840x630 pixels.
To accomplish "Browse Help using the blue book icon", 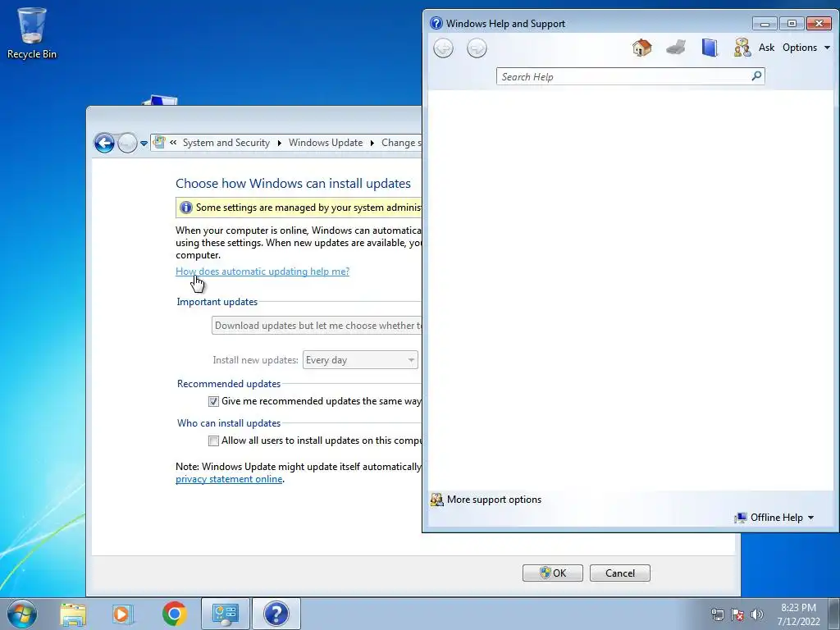I will tap(710, 48).
